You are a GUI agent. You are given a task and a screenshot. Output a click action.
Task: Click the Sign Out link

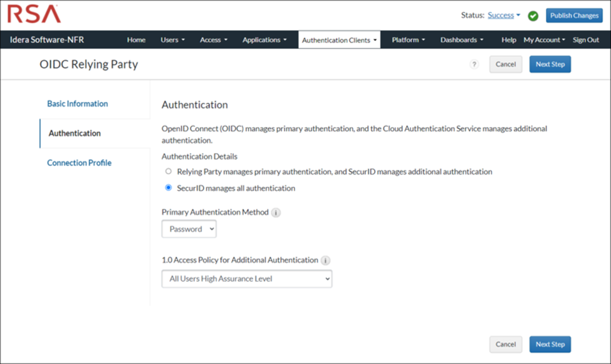click(x=585, y=40)
